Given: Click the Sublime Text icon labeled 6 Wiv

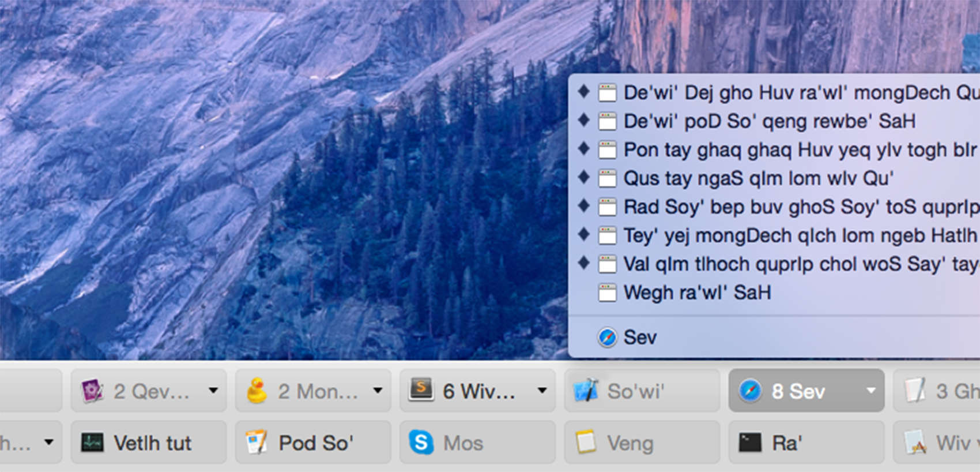Looking at the screenshot, I should pos(421,391).
